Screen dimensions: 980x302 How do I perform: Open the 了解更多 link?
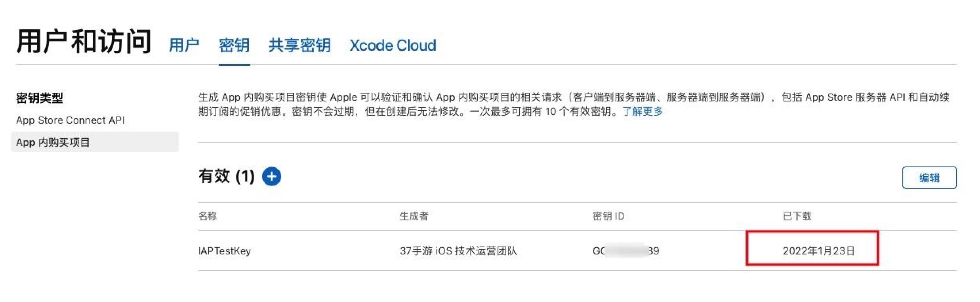(x=643, y=111)
